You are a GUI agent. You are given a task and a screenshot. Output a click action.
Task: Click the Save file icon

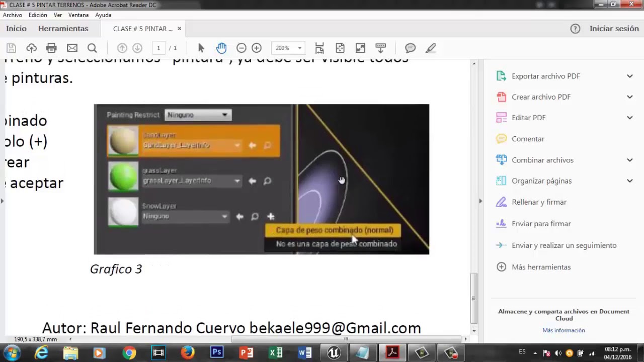point(11,48)
